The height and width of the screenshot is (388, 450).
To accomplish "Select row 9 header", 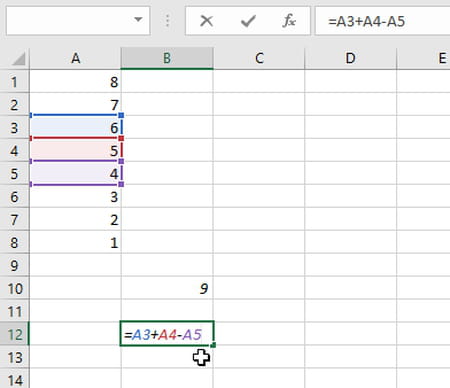I will tap(14, 266).
